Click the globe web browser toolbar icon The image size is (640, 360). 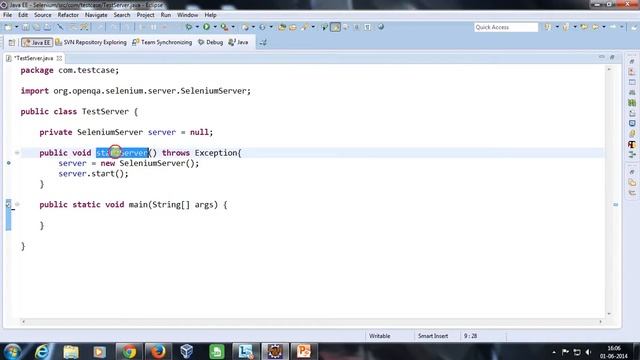pyautogui.click(x=380, y=27)
